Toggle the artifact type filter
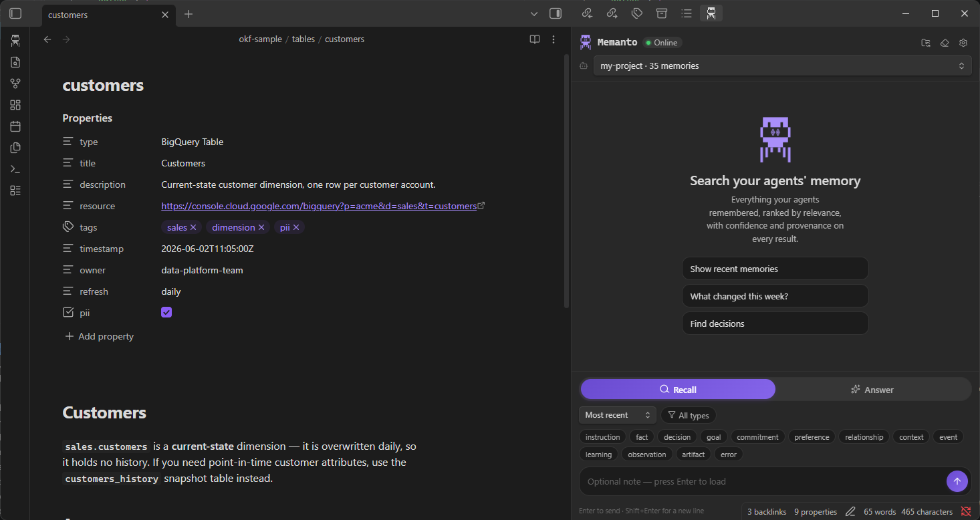Screen dimensions: 980x520 pos(693,454)
